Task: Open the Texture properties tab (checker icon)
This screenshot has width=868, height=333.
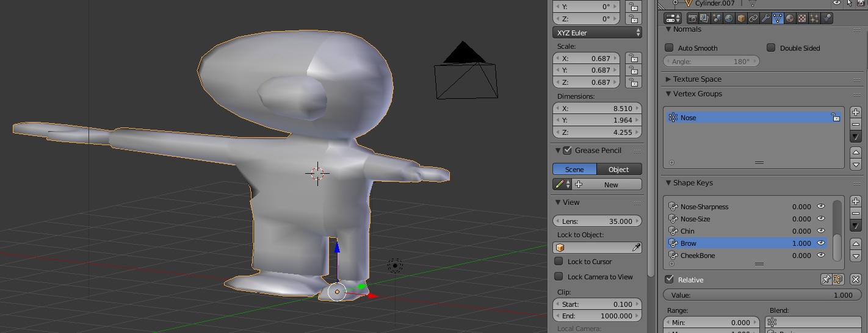Action: point(802,18)
